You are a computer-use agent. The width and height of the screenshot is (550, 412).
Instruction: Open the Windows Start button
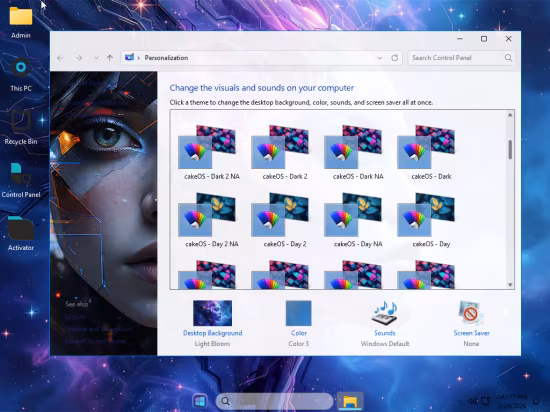(x=200, y=401)
